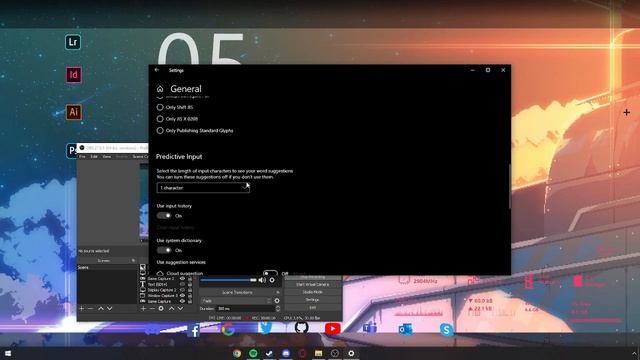Open Settings from the OBS controls
Screen dimensions: 640x360
[x=313, y=300]
